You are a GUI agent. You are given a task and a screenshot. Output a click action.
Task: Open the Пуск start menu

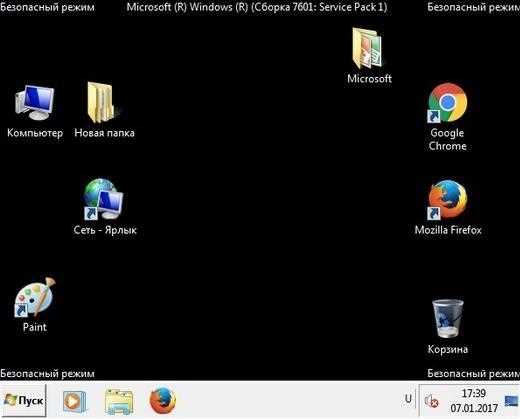click(x=23, y=400)
